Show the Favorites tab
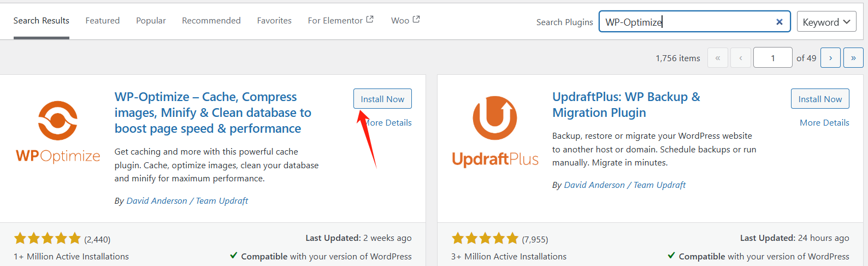 pos(274,21)
